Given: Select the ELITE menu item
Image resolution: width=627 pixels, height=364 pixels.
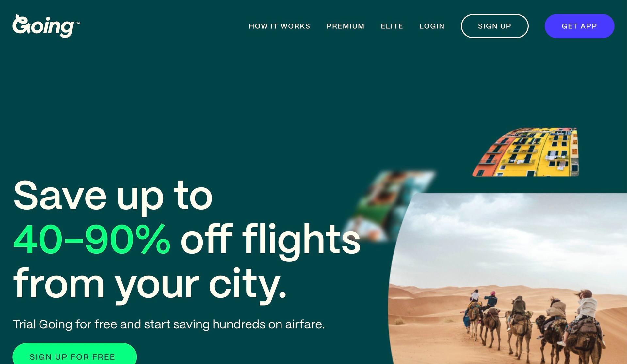Looking at the screenshot, I should pos(392,25).
